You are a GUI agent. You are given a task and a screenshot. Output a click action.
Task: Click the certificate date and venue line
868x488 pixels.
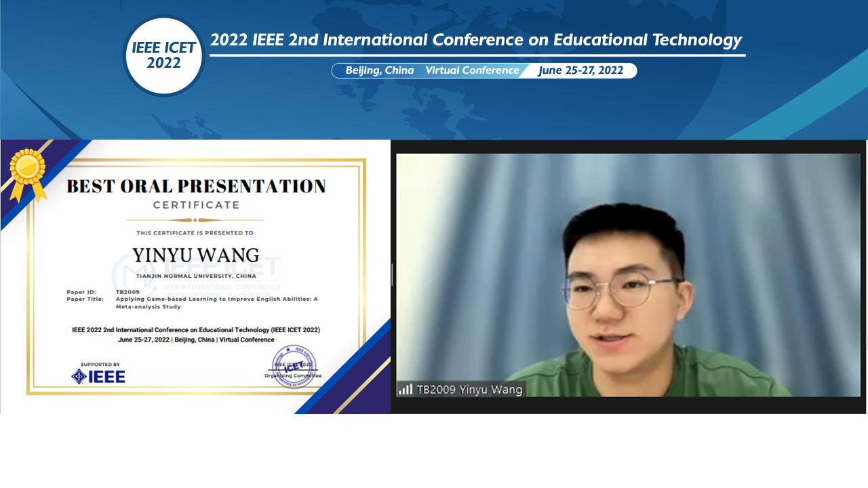tap(196, 340)
